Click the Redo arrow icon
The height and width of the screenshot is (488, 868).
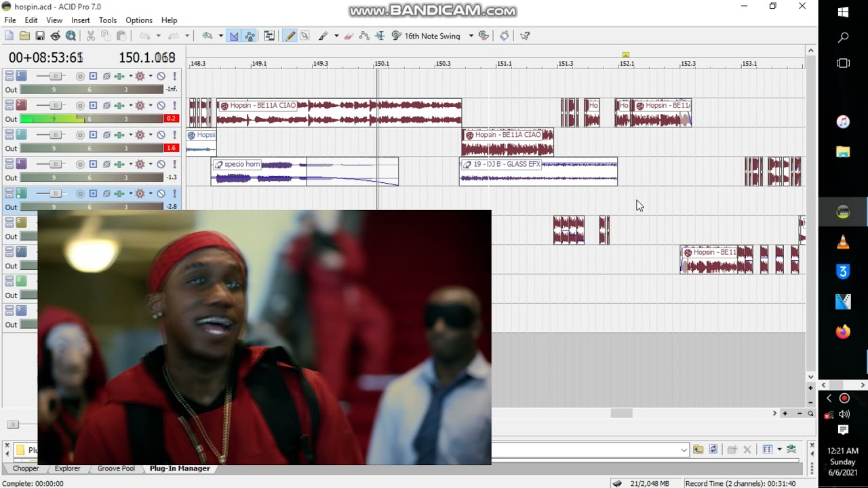click(x=174, y=36)
